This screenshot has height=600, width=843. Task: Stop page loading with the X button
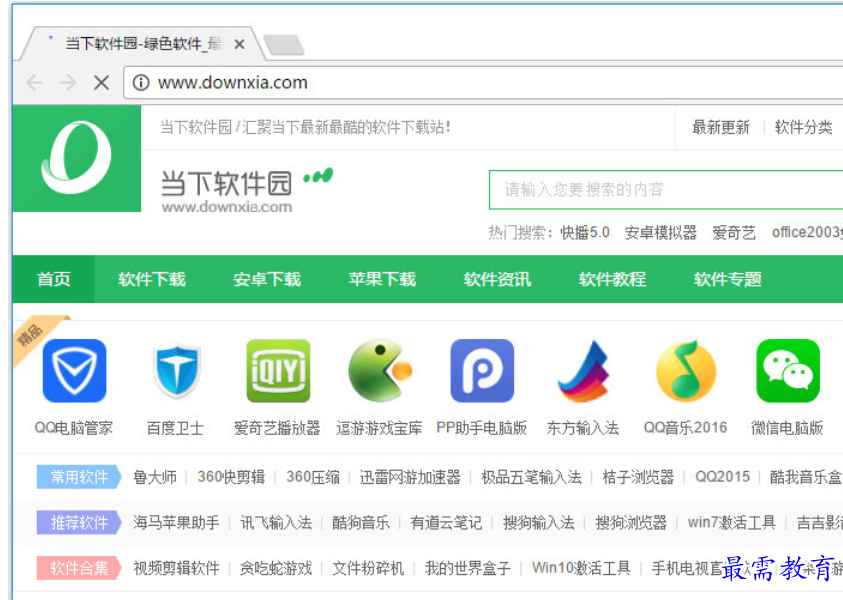(101, 83)
